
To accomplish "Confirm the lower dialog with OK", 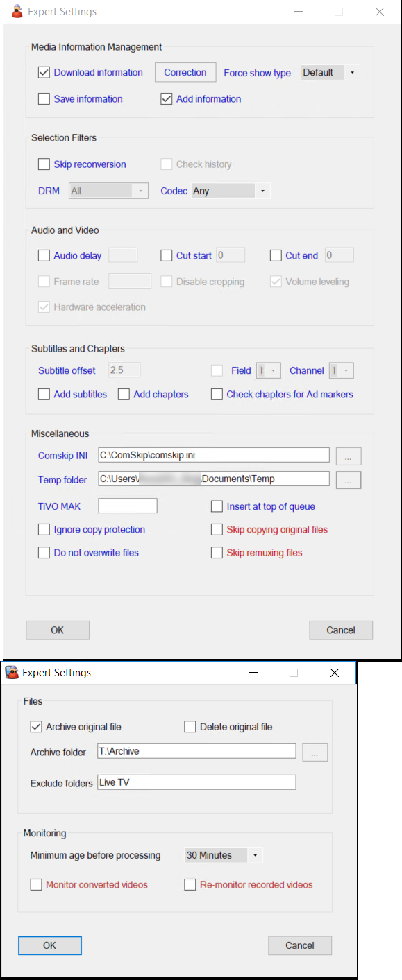I will point(50,945).
